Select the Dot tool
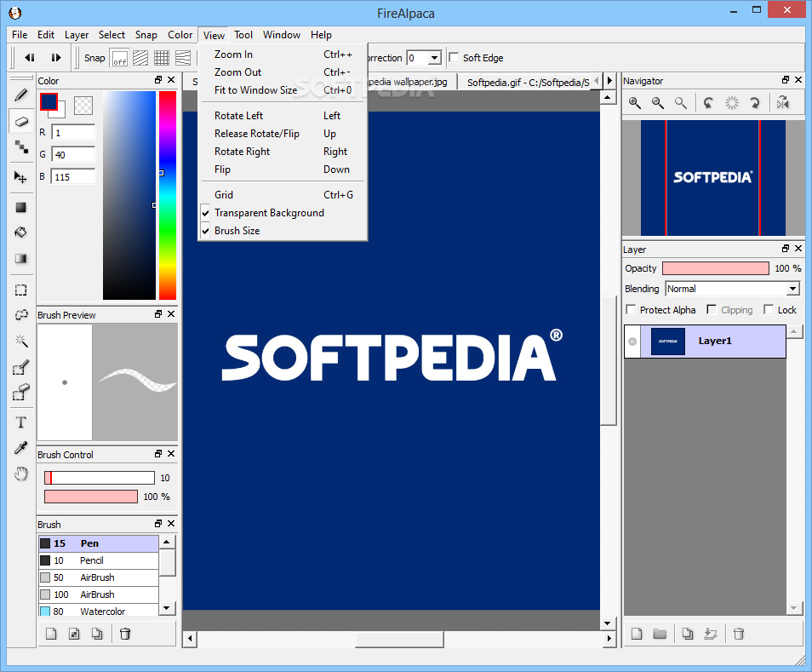The image size is (812, 672). (21, 147)
